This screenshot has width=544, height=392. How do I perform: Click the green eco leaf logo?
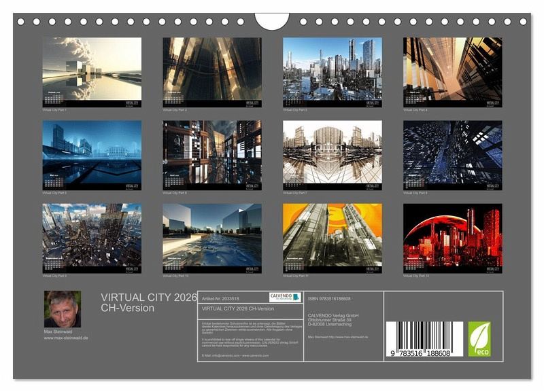[479, 339]
